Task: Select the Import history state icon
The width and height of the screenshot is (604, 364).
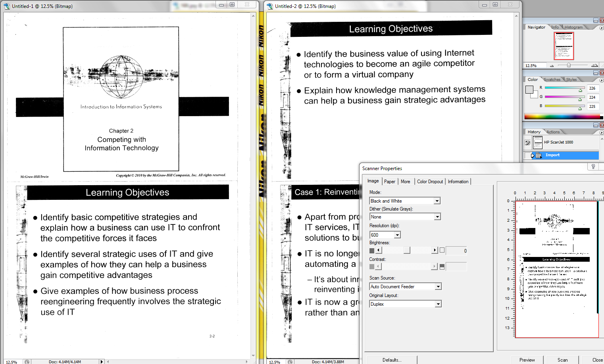Action: (539, 155)
